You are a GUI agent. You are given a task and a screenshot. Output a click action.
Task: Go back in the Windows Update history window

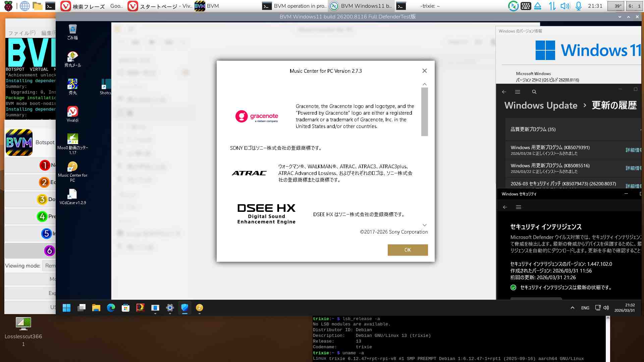tap(504, 92)
